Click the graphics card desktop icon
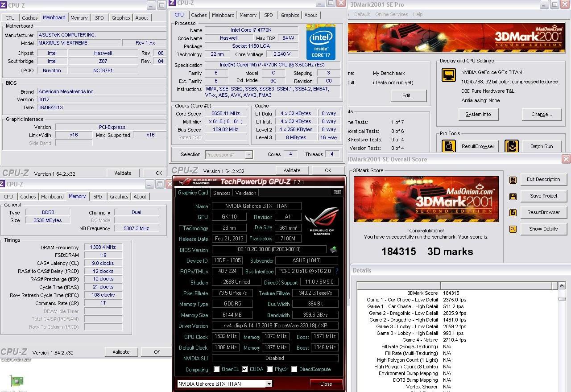The height and width of the screenshot is (392, 571). [x=17, y=381]
